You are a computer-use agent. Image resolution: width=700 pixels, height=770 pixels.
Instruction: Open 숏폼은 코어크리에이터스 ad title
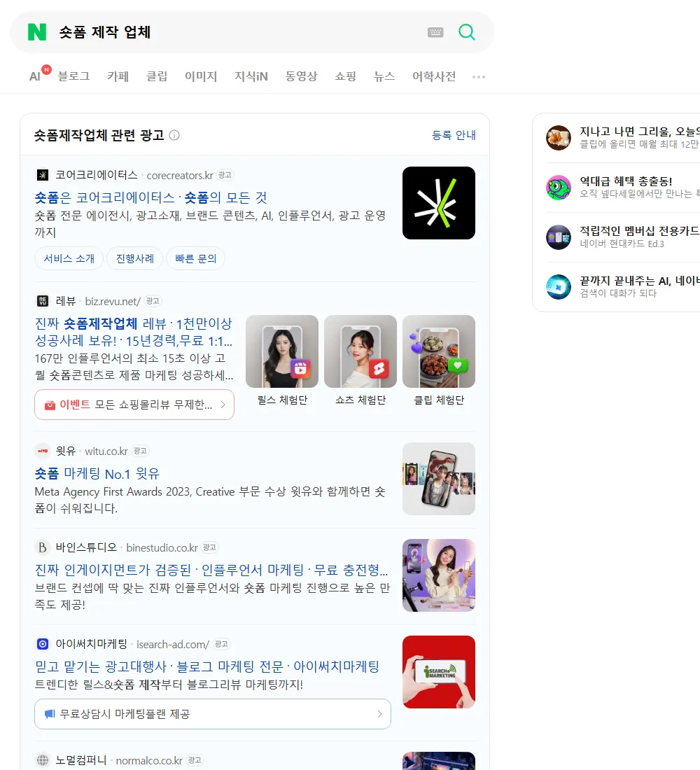tap(150, 197)
